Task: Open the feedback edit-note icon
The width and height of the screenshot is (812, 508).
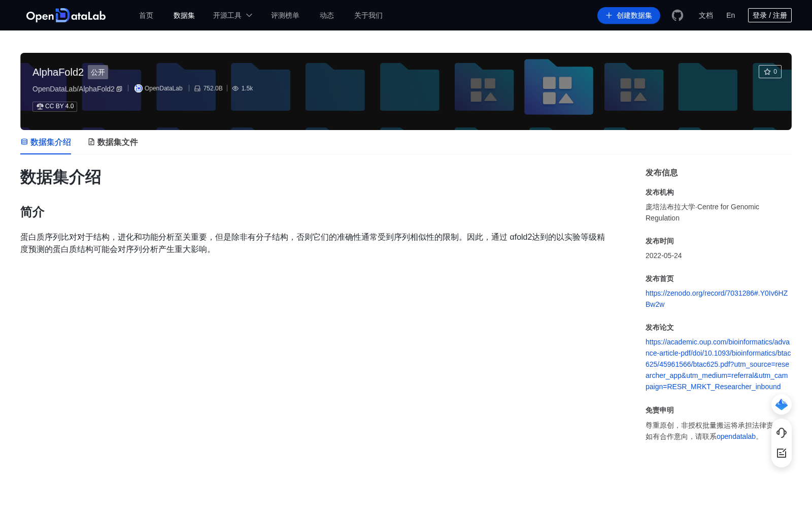Action: (x=782, y=453)
